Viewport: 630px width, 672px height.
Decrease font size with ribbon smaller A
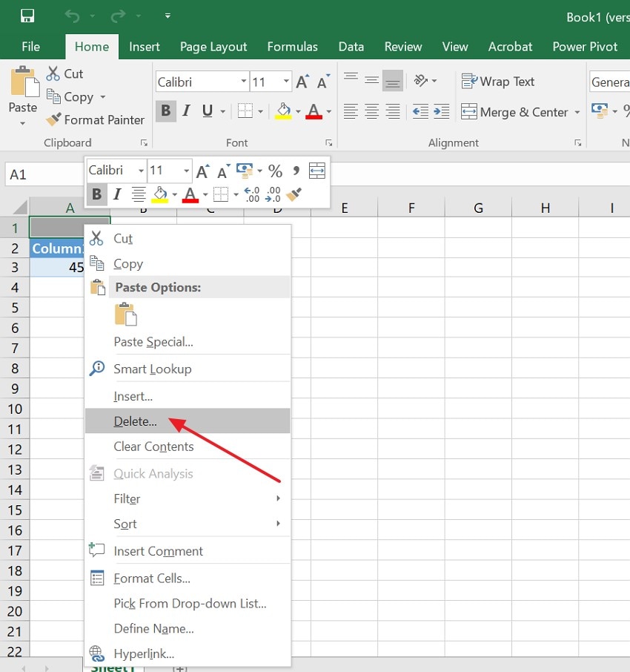323,82
